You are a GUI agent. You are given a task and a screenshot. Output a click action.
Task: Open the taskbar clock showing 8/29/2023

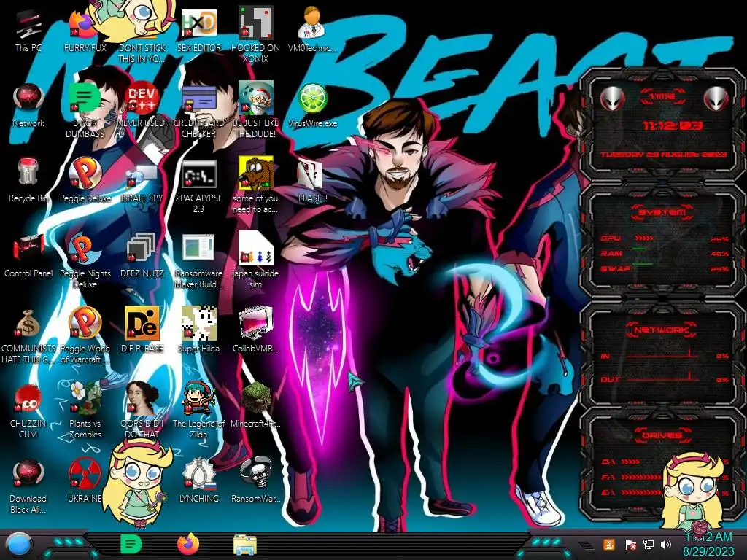coord(708,544)
